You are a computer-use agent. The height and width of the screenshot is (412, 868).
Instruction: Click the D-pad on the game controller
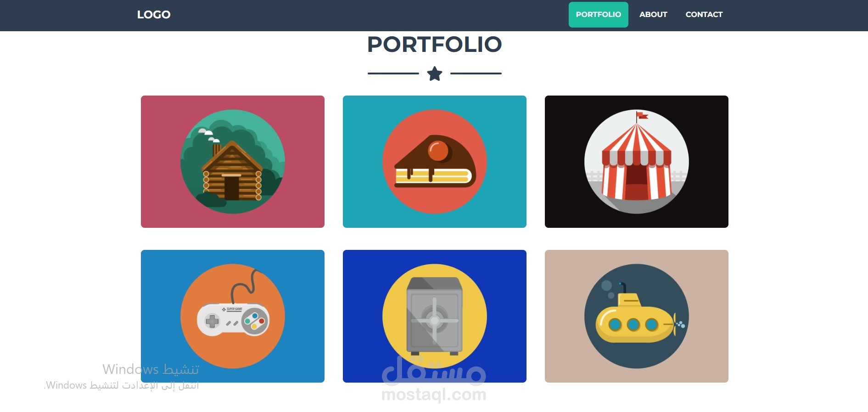click(212, 321)
